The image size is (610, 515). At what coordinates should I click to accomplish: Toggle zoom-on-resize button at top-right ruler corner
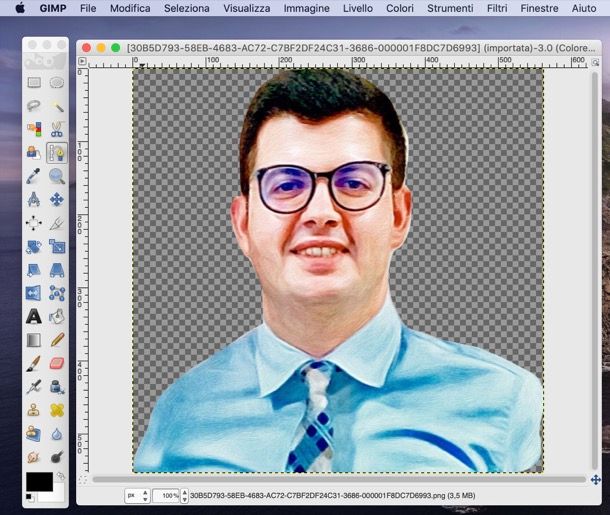[595, 62]
